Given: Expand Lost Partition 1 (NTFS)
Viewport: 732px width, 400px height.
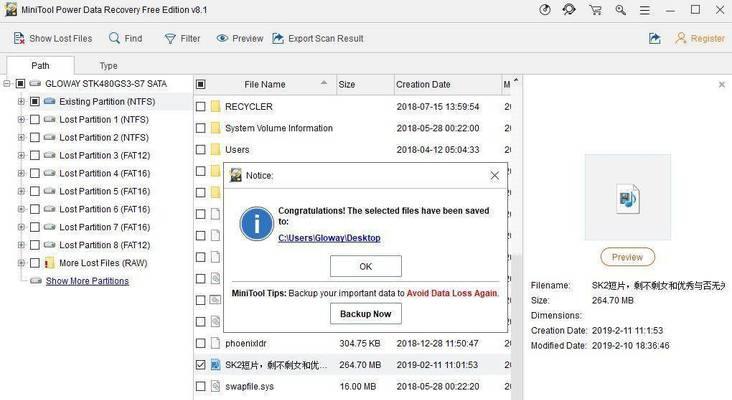Looking at the screenshot, I should [21, 119].
